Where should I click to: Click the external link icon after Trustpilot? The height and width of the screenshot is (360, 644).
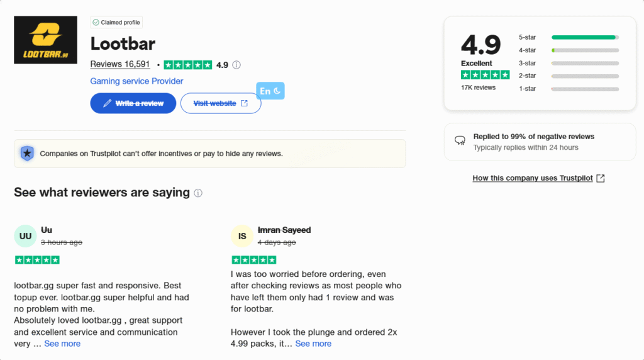coord(601,178)
